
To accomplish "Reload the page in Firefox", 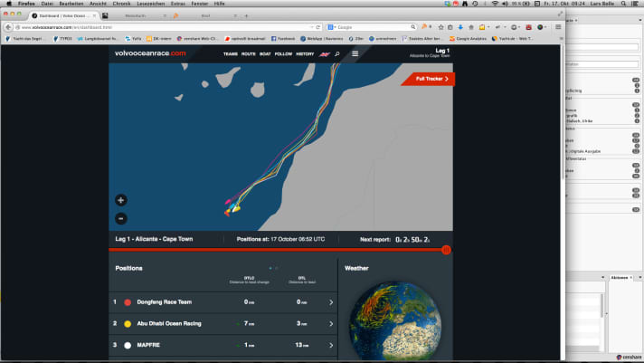I will [x=317, y=27].
